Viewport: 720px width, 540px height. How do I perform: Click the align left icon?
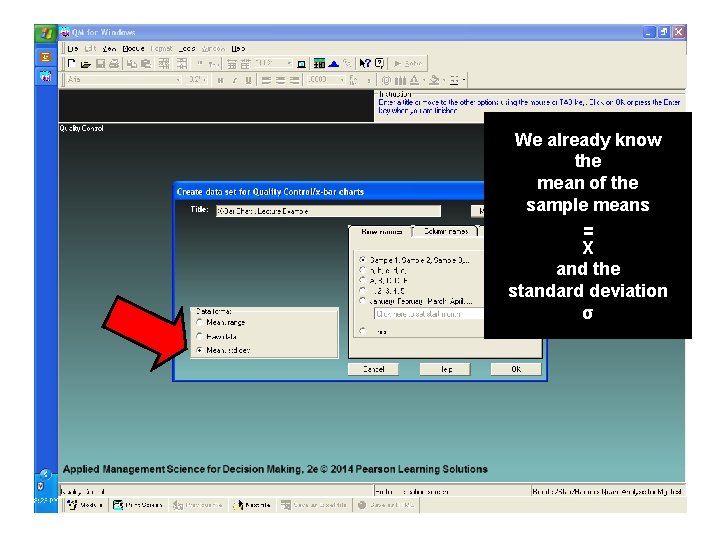[266, 80]
